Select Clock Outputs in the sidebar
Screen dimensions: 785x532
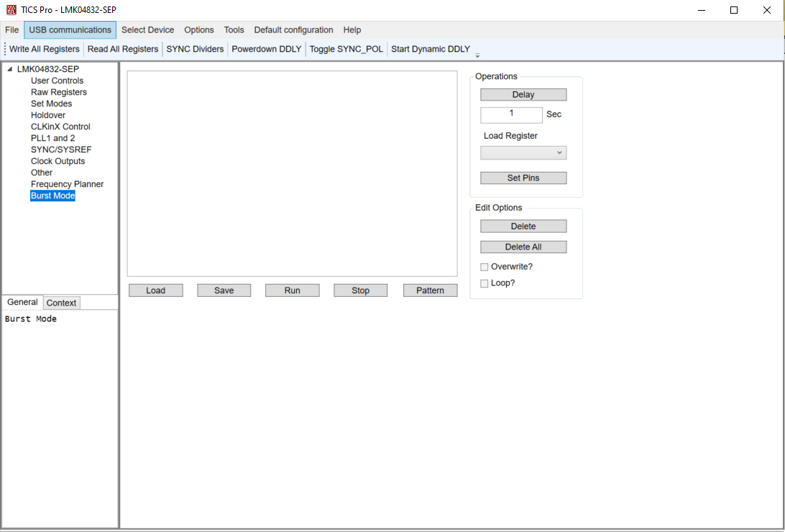(x=58, y=161)
